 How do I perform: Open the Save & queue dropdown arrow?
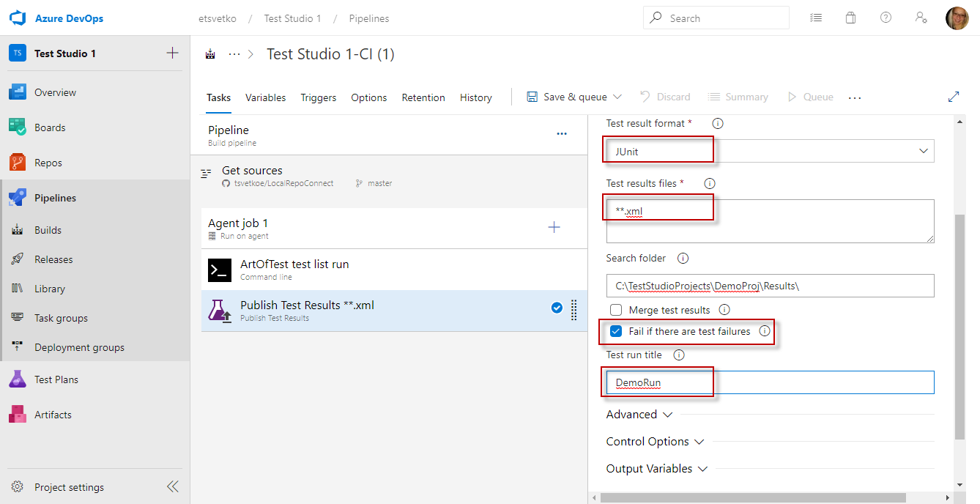617,97
